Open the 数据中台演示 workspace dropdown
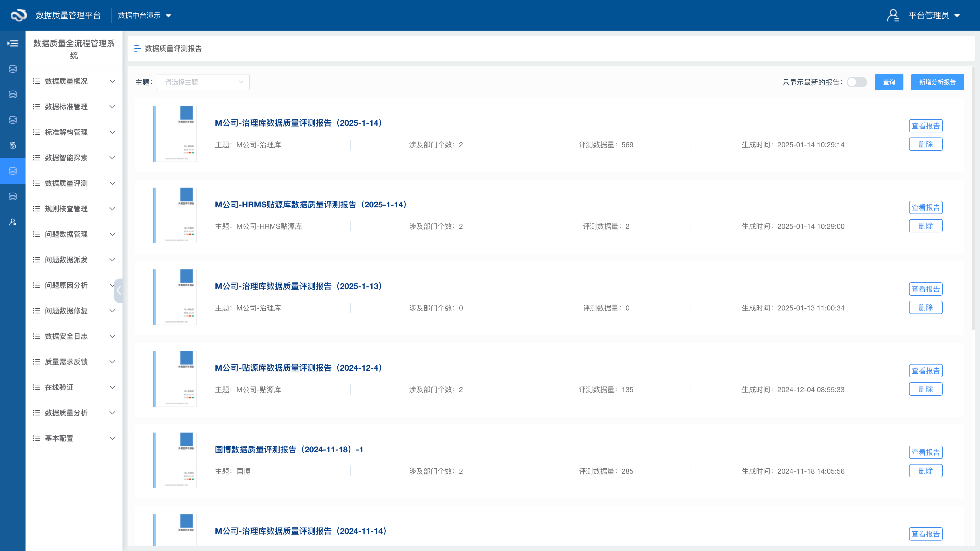Screen dimensions: 980x551 click(x=144, y=16)
